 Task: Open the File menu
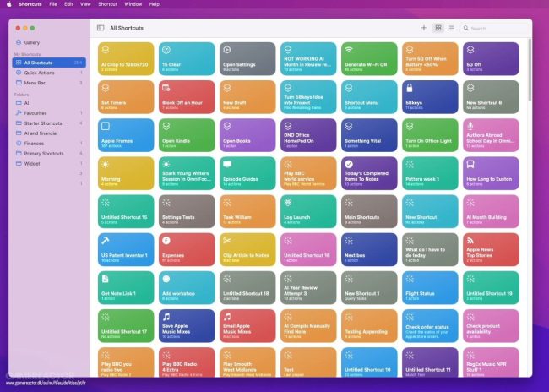(x=53, y=4)
